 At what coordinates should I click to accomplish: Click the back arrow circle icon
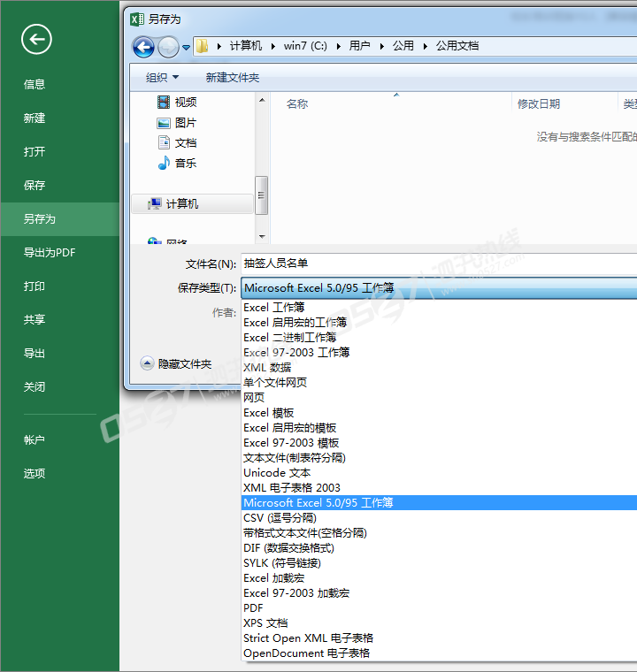36,38
